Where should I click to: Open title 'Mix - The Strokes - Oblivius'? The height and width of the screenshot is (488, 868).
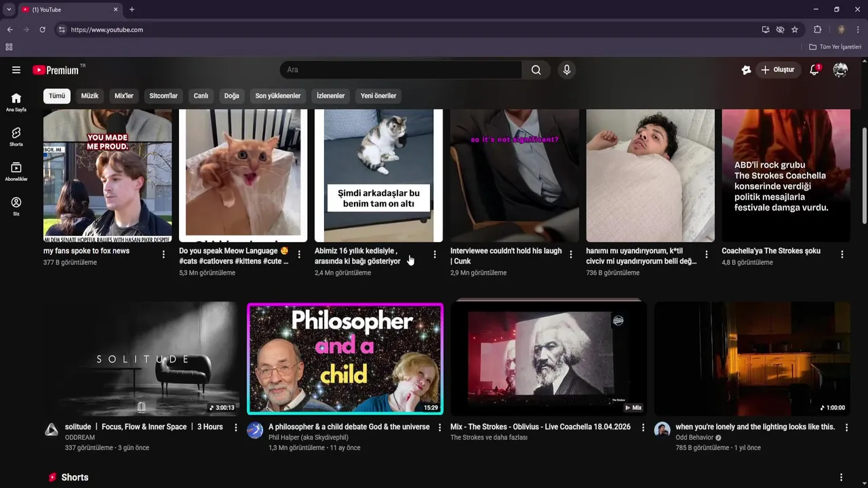pos(540,427)
